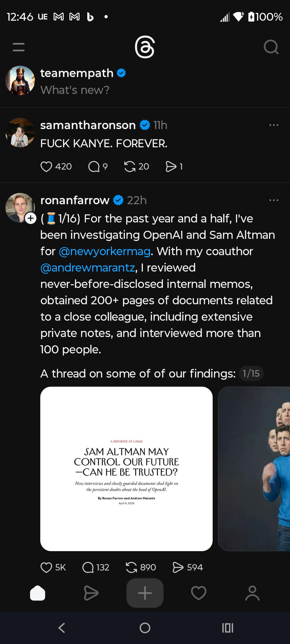
Task: Open the @andrewmarantz mention link
Action: point(88,268)
